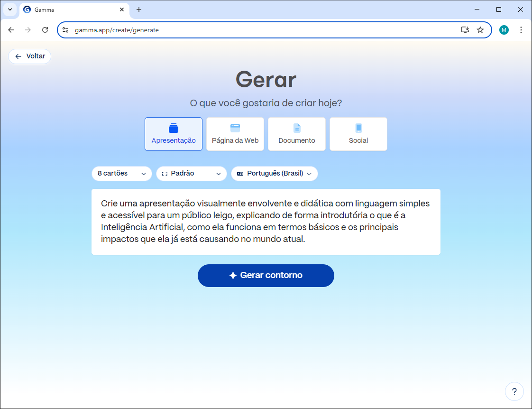Select the Apresentação format card
Image resolution: width=532 pixels, height=409 pixels.
click(x=174, y=134)
